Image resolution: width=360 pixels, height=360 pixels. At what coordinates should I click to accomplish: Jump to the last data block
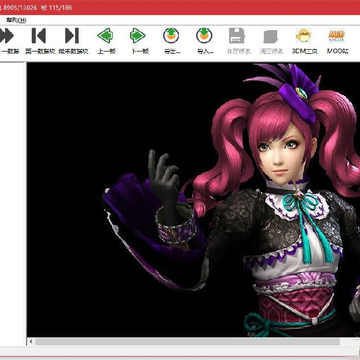point(72,36)
